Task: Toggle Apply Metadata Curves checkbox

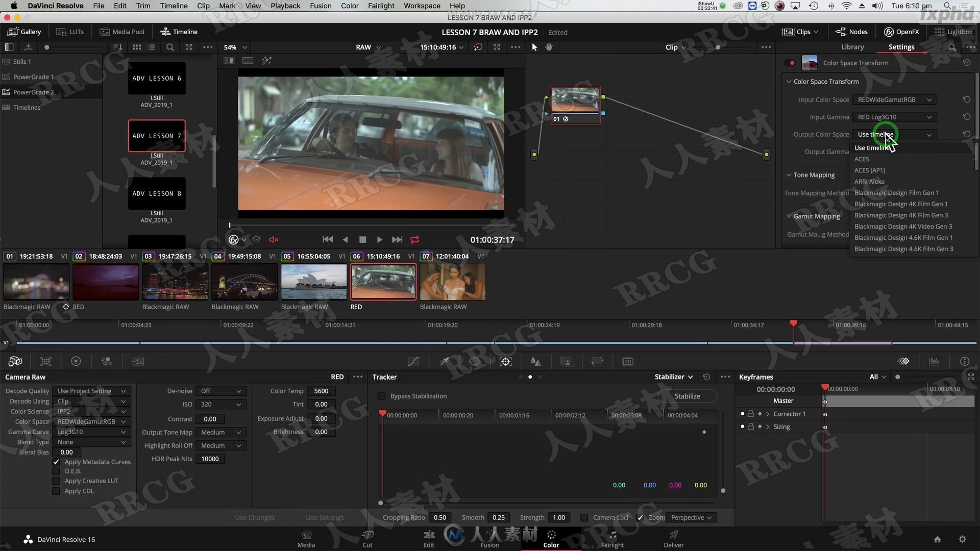Action: pos(57,461)
